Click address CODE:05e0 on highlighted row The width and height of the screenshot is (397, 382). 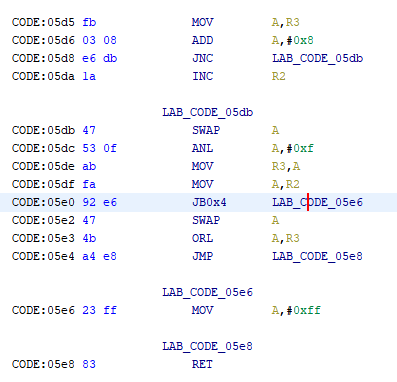click(x=43, y=202)
